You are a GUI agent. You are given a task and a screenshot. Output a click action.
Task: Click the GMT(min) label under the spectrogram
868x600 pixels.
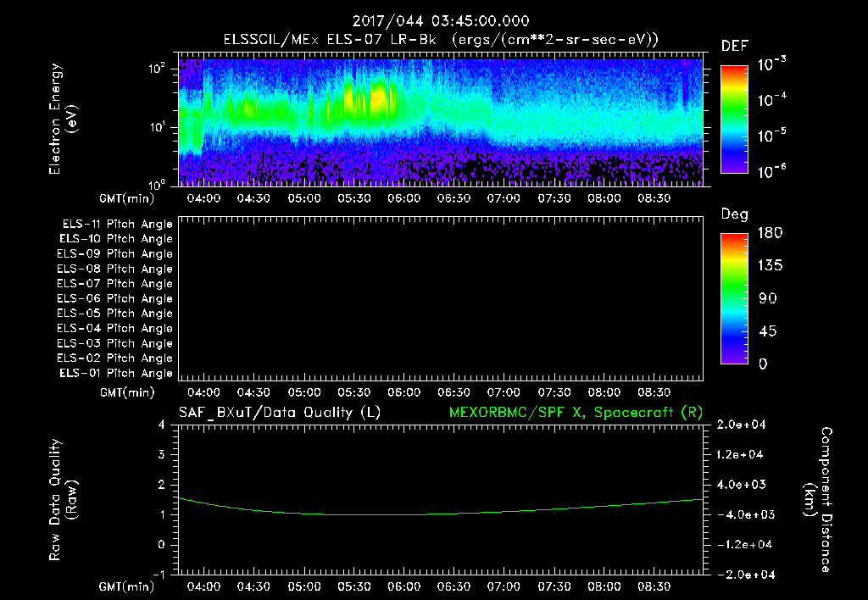coord(127,198)
